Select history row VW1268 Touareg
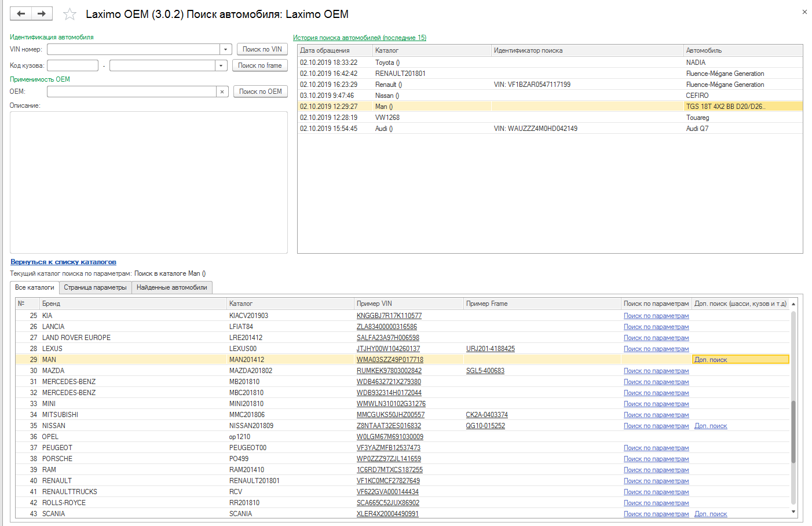812x526 pixels. coord(550,118)
